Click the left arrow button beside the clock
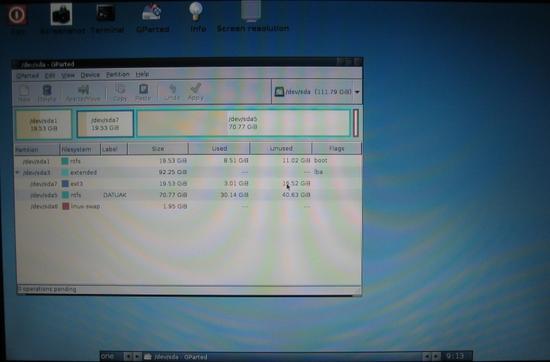 pos(427,356)
